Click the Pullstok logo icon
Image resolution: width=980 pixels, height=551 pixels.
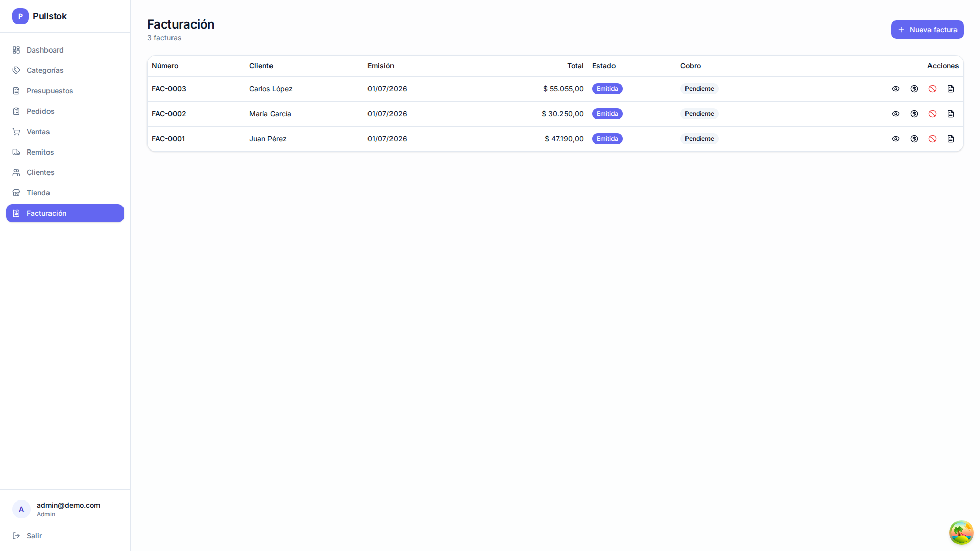(20, 16)
